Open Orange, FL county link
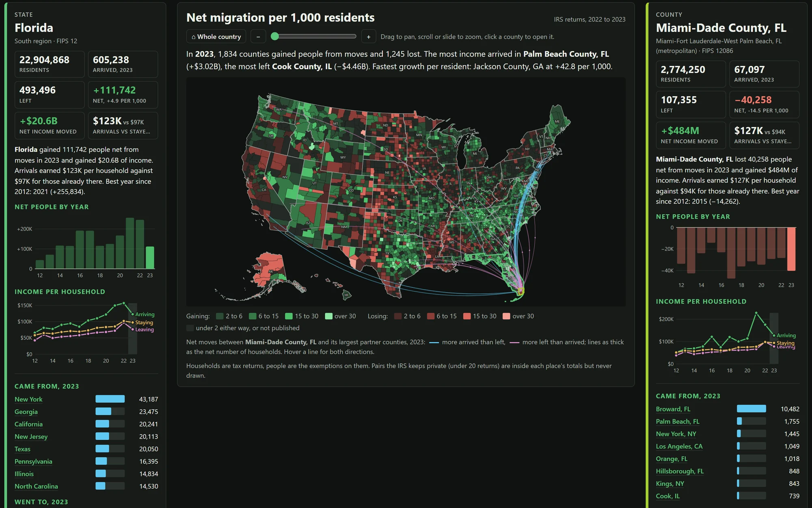812x508 pixels. click(672, 458)
